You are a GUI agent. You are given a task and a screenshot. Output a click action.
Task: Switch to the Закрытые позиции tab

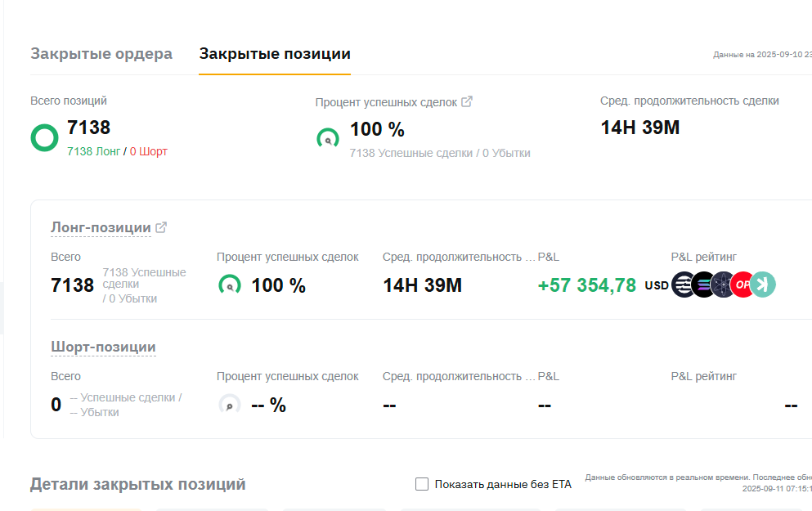click(274, 53)
